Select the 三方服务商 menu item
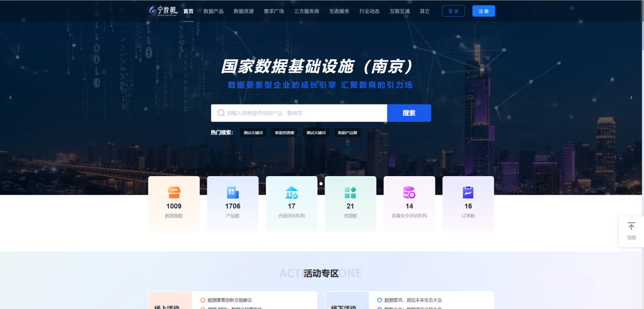 tap(307, 11)
